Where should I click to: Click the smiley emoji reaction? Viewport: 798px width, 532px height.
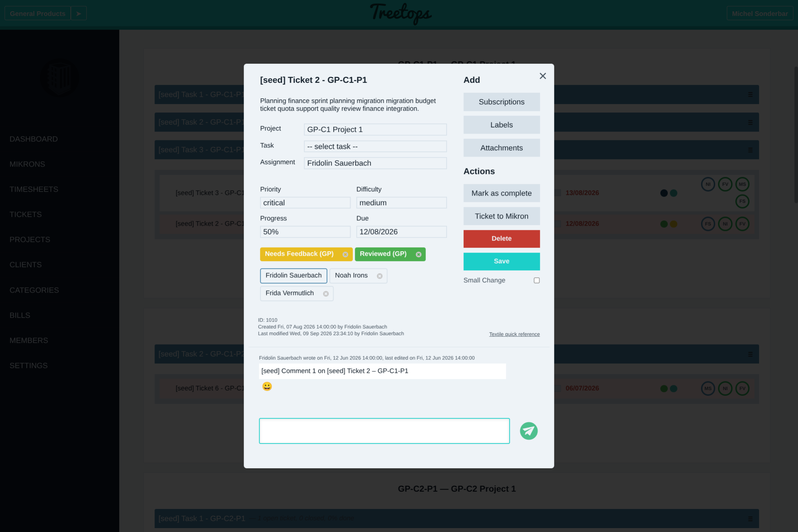click(x=267, y=386)
